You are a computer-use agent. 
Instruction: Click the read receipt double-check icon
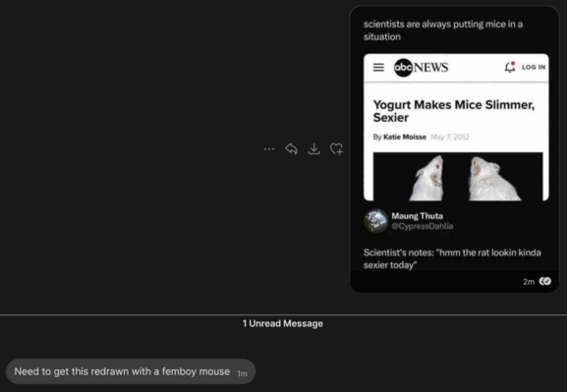(x=545, y=281)
